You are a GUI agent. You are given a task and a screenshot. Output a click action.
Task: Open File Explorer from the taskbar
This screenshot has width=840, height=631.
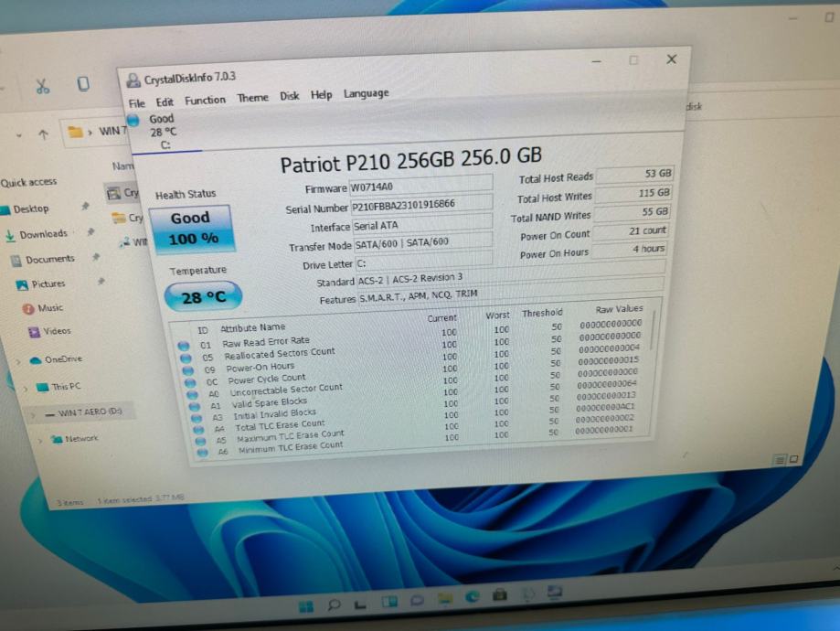444,599
